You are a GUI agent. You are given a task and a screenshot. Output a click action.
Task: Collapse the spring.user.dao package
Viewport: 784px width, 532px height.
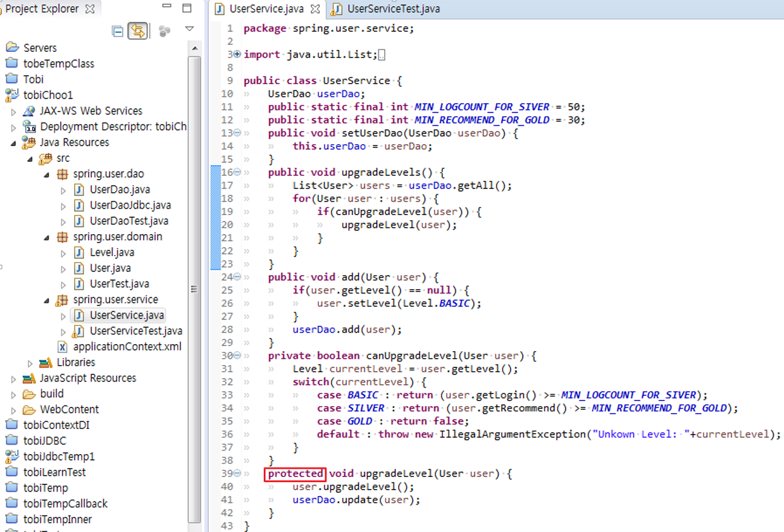pyautogui.click(x=47, y=175)
